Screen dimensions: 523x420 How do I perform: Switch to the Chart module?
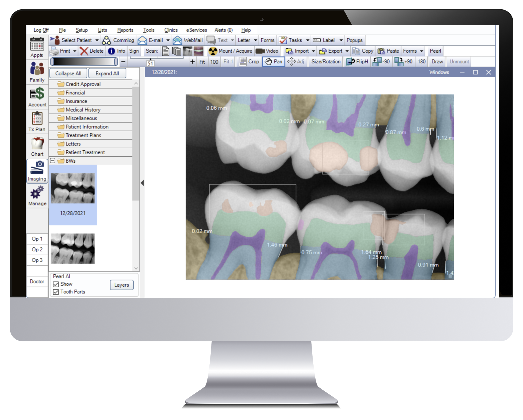[x=37, y=146]
